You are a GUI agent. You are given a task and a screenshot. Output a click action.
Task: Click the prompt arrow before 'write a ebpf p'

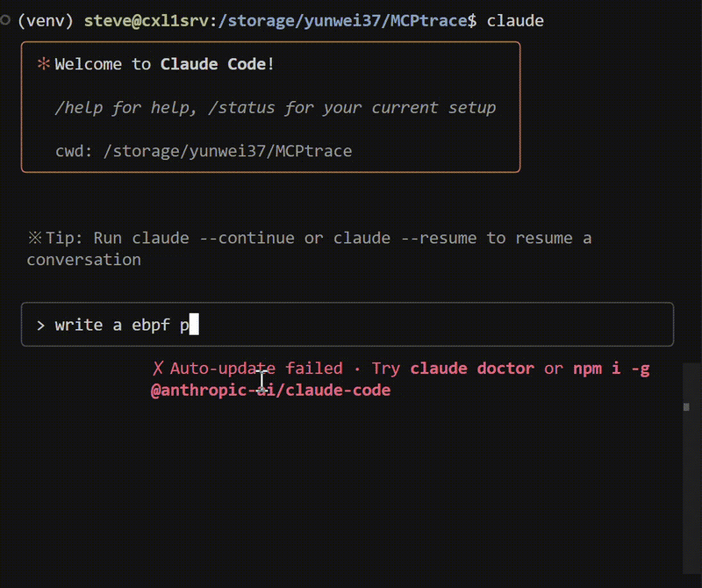click(x=40, y=325)
